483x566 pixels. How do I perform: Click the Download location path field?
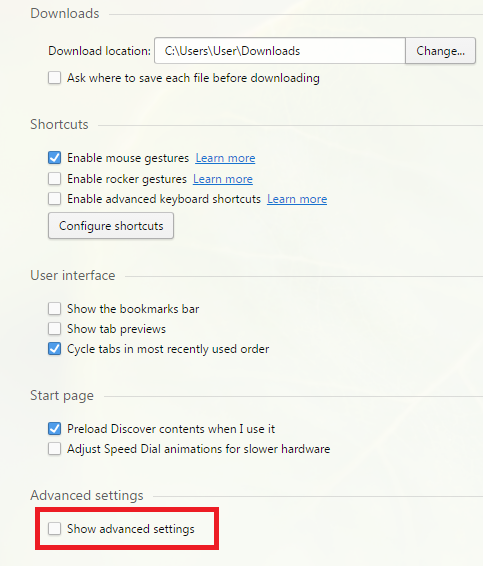coord(280,51)
